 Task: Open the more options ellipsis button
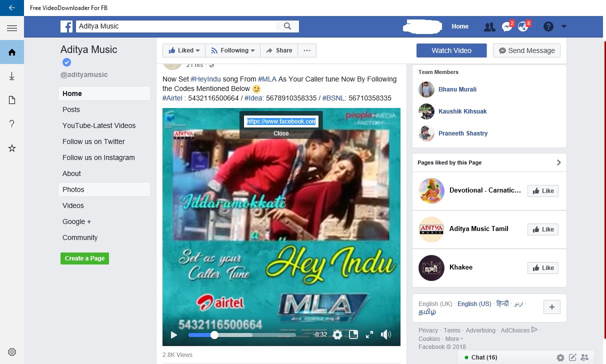tap(307, 50)
